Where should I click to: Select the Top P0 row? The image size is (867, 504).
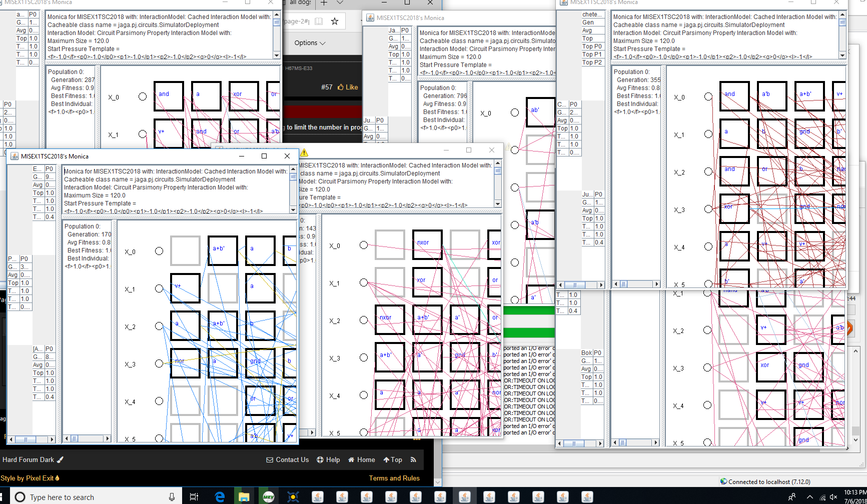tap(593, 46)
